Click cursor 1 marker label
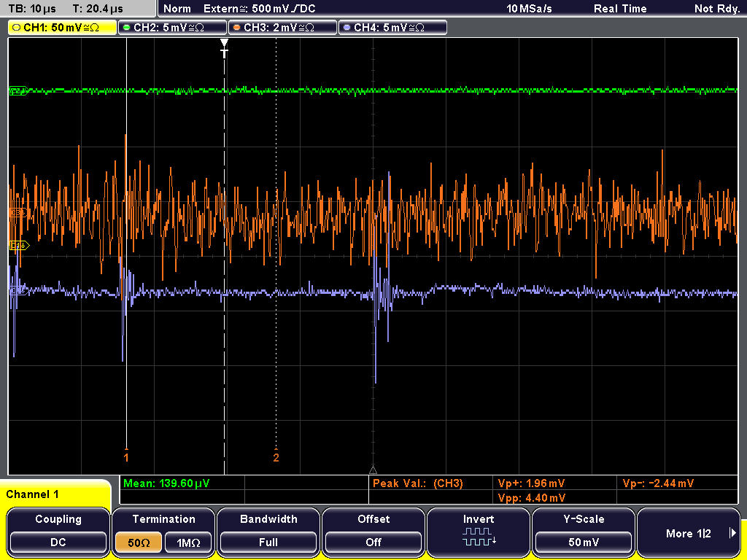 (125, 456)
